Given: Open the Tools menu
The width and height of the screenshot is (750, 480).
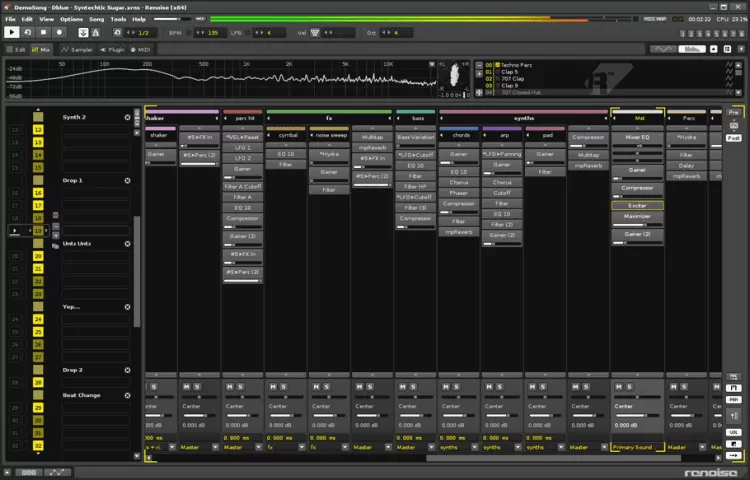Looking at the screenshot, I should pos(118,19).
